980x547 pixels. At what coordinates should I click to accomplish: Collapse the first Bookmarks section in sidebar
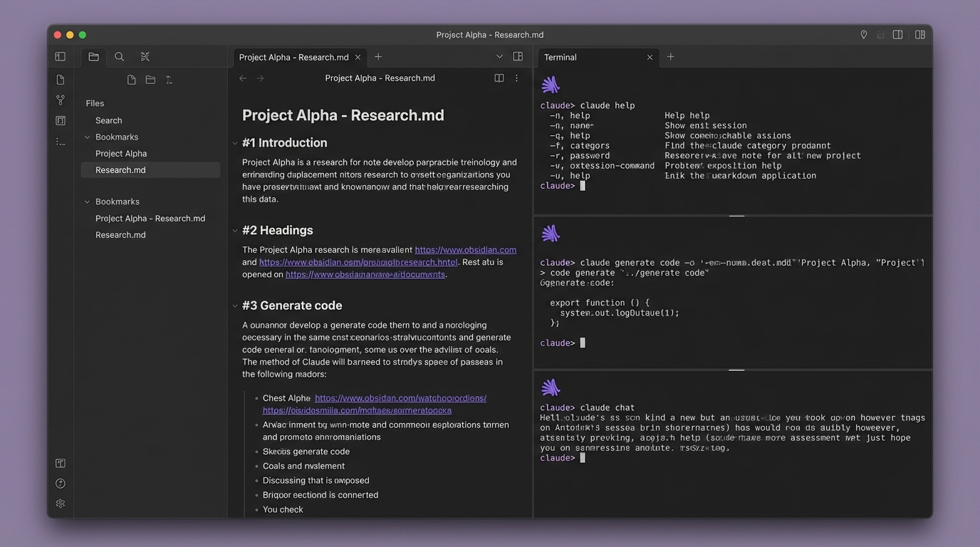click(x=88, y=137)
